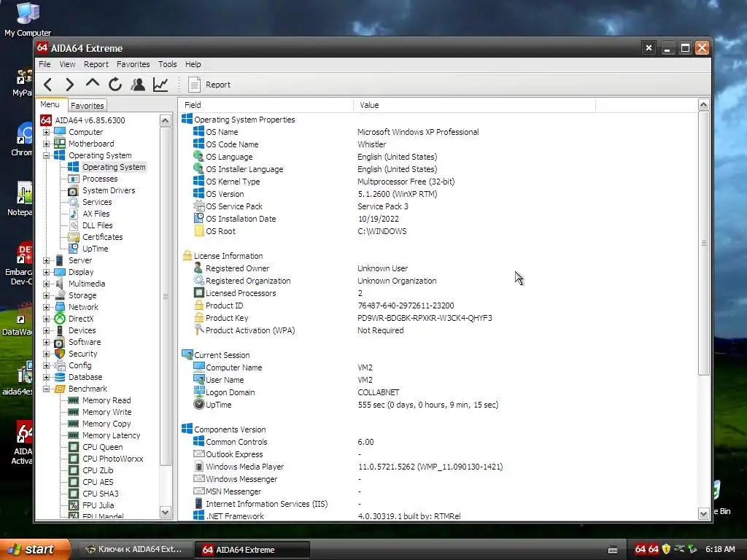
Task: Select the DirectX tree item
Action: [x=81, y=319]
